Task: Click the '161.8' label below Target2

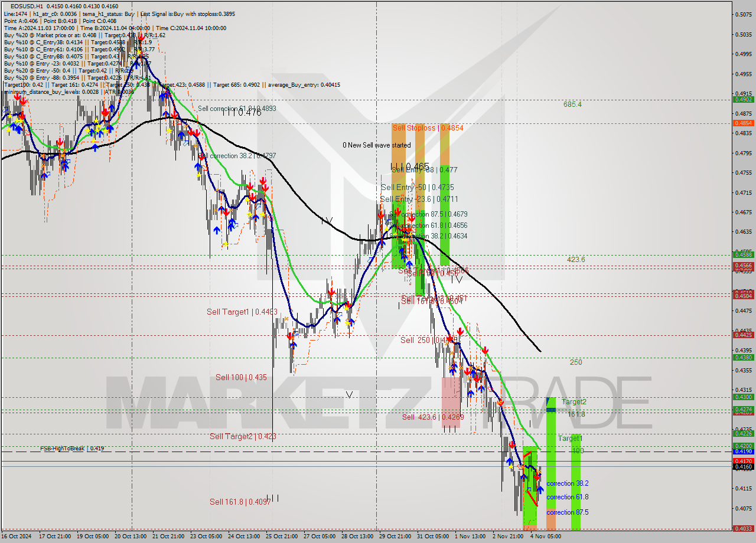Action: 576,414
